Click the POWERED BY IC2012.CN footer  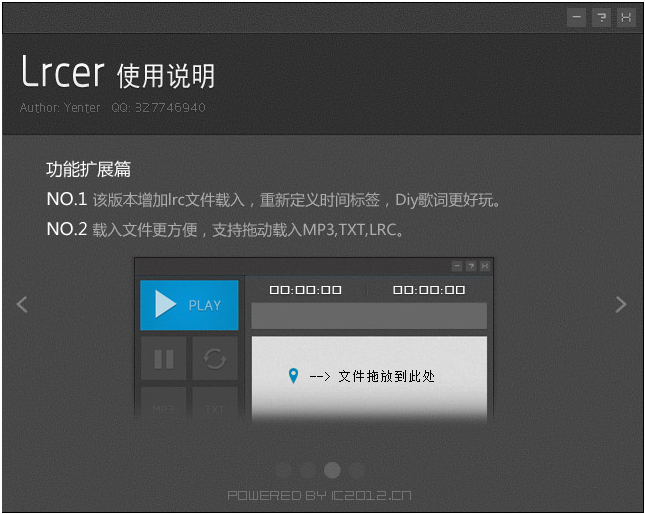[x=319, y=495]
